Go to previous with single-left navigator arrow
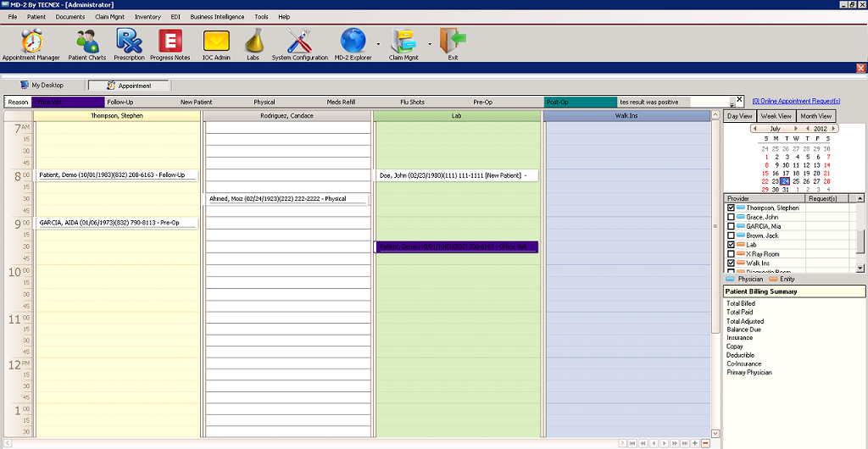The height and width of the screenshot is (449, 868). 654,443
